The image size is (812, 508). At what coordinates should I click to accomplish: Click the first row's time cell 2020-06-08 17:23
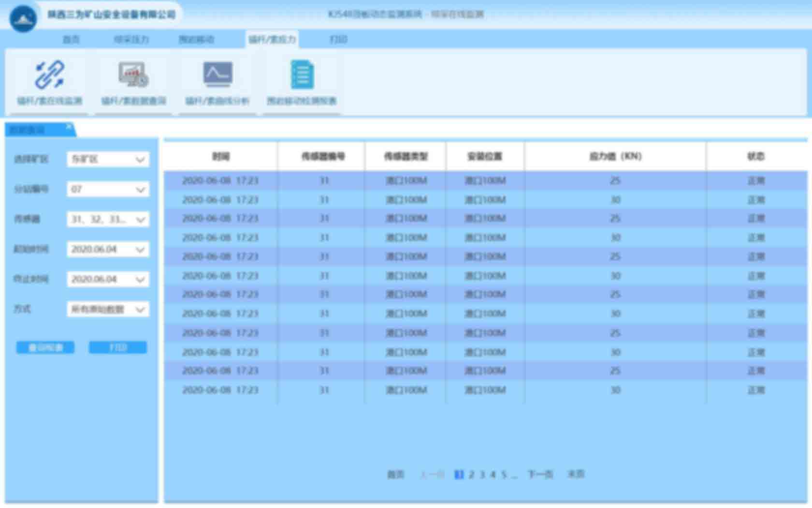click(220, 180)
